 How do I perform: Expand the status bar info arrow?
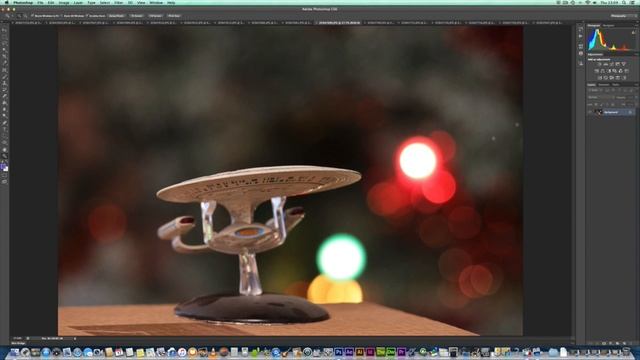point(75,338)
